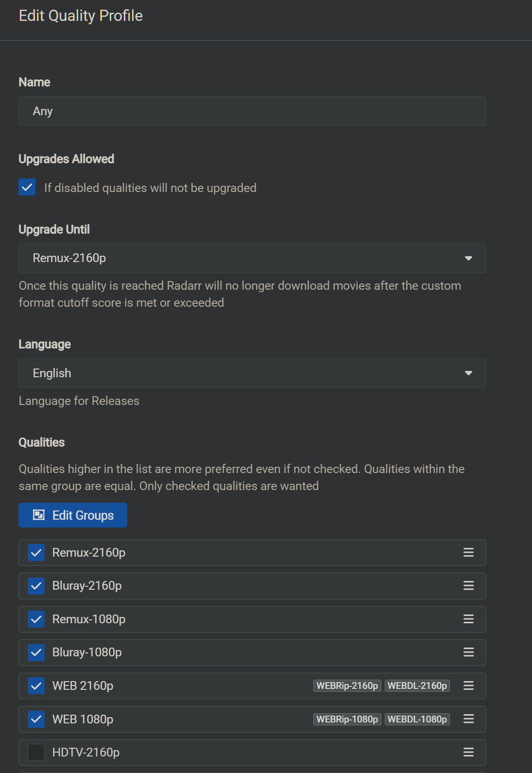Click the drag handle for Remux-2160p
This screenshot has width=532, height=773.
pyautogui.click(x=468, y=552)
